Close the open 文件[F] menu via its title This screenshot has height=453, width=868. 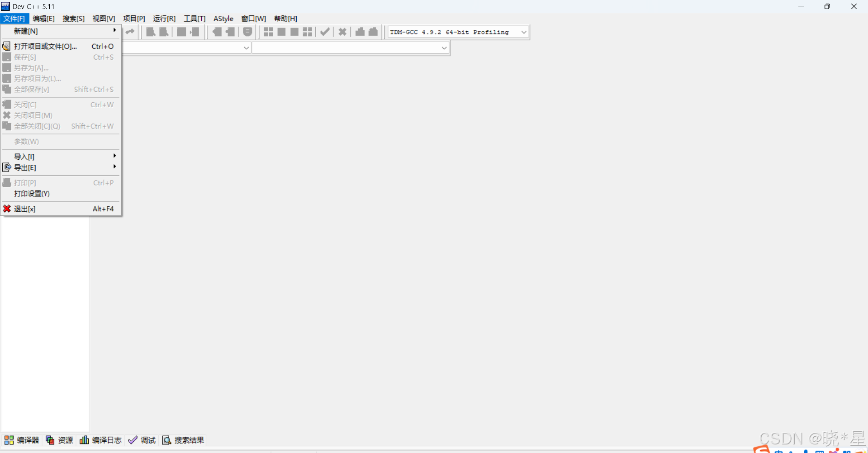click(14, 19)
